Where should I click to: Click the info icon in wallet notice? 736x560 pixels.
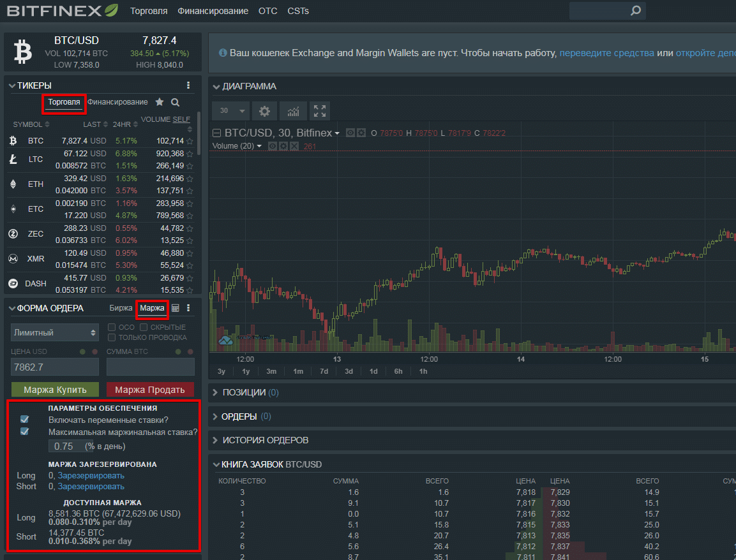pos(223,52)
